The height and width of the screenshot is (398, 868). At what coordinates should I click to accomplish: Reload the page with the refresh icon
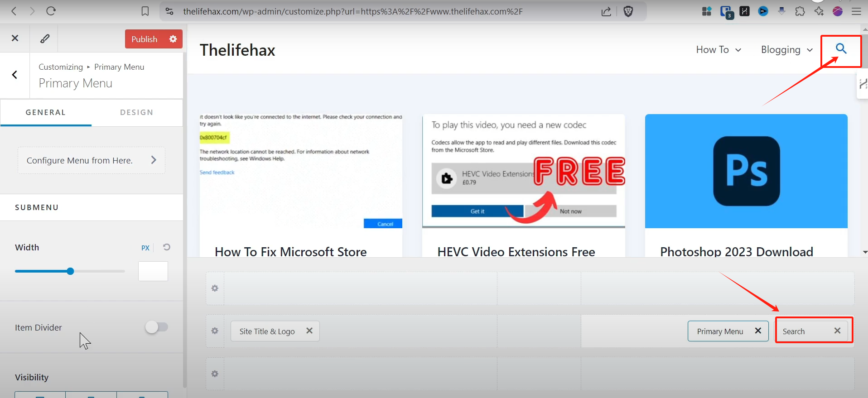[51, 11]
